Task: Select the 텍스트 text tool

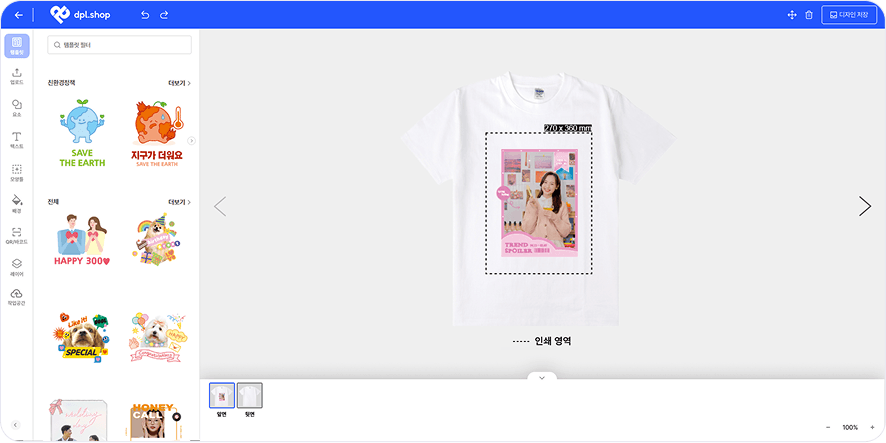Action: (17, 140)
